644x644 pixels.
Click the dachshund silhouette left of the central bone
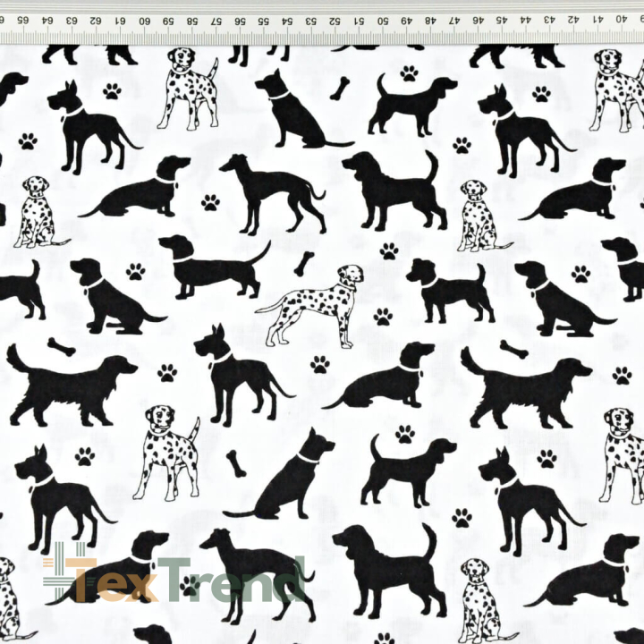point(211,267)
